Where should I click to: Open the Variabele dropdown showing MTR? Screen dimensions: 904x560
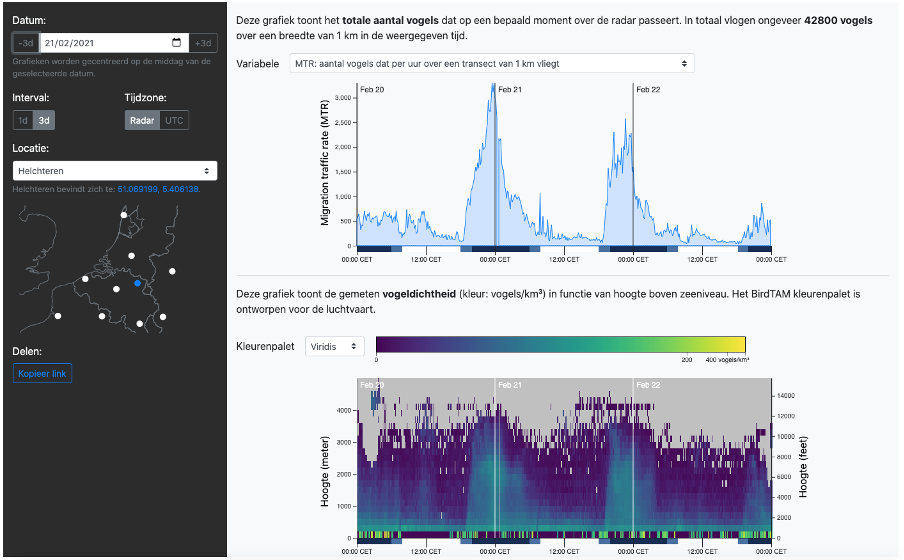(491, 63)
